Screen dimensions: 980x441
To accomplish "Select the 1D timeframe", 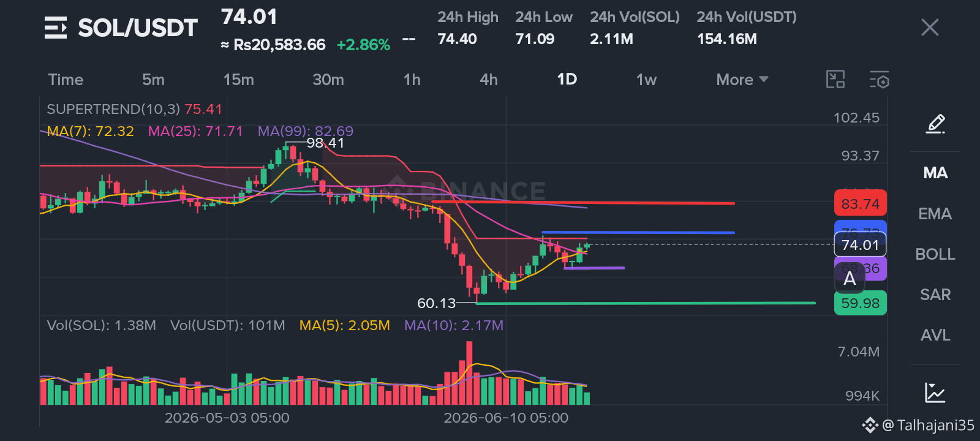I will click(x=567, y=80).
